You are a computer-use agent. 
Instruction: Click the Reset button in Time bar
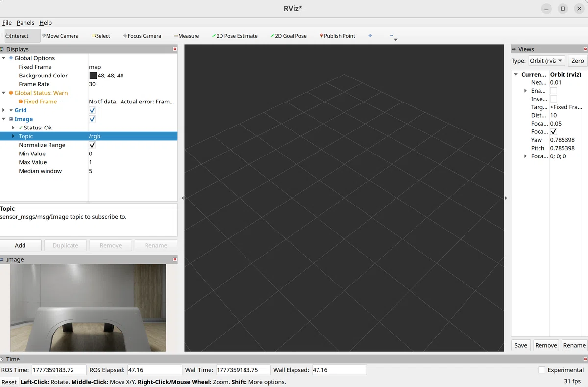pyautogui.click(x=9, y=382)
